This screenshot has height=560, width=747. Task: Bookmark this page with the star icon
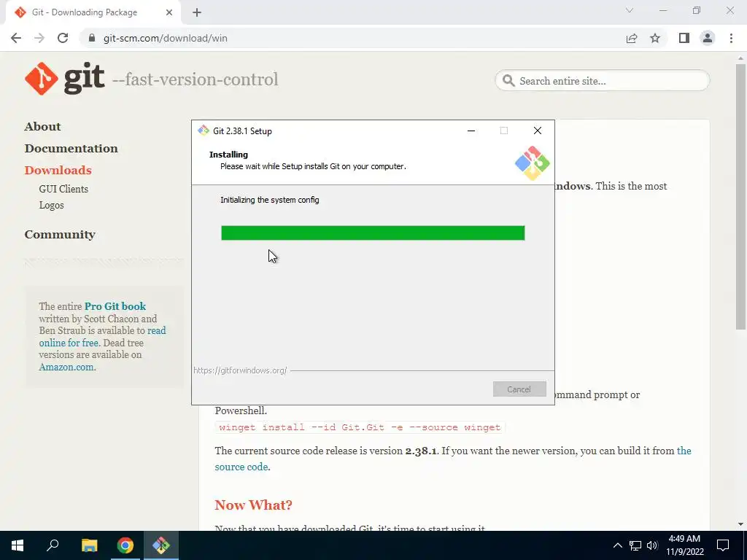coord(655,38)
